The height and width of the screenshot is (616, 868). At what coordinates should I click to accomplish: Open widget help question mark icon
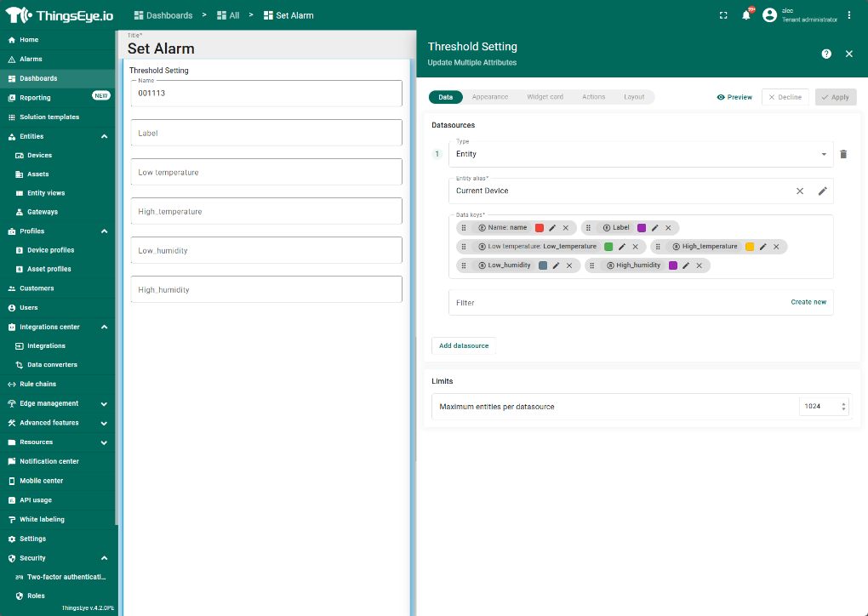pos(826,54)
